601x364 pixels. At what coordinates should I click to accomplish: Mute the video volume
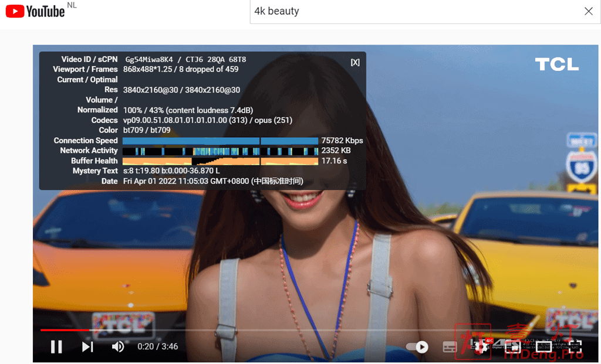coord(117,347)
